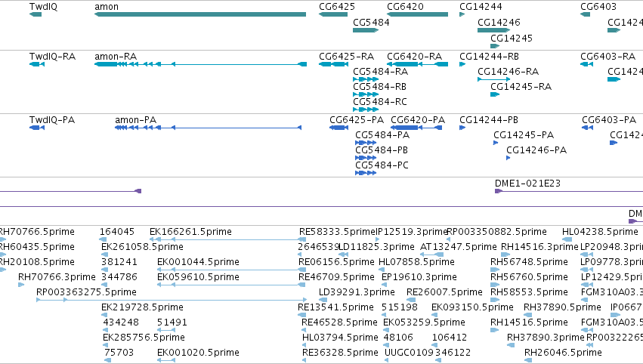
Task: Open the TwdlQ-RA transcript label
Action: click(52, 56)
